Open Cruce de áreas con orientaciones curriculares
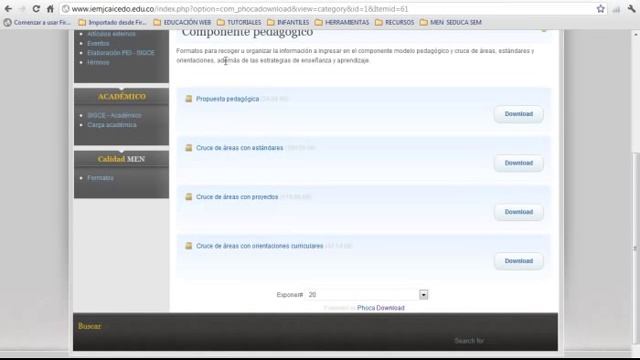Viewport: 640px width, 360px height. click(260, 246)
